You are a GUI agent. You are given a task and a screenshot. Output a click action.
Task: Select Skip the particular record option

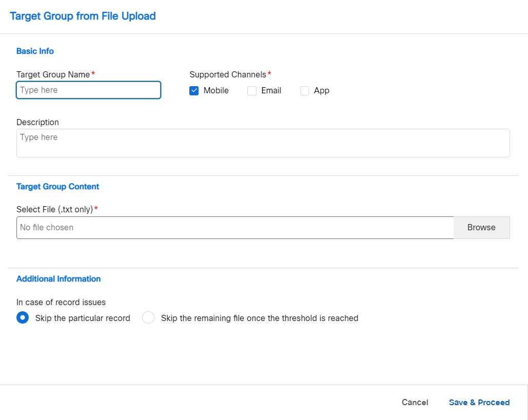[x=23, y=317]
